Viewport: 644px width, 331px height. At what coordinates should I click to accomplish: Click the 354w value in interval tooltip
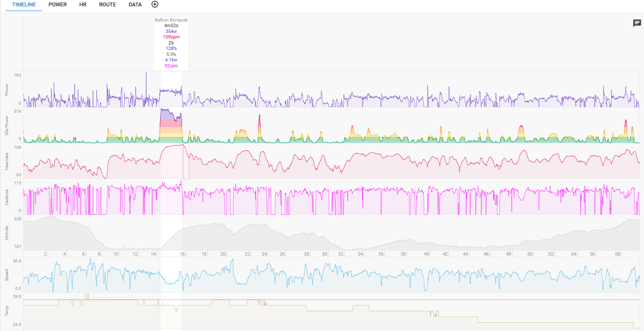pos(171,31)
